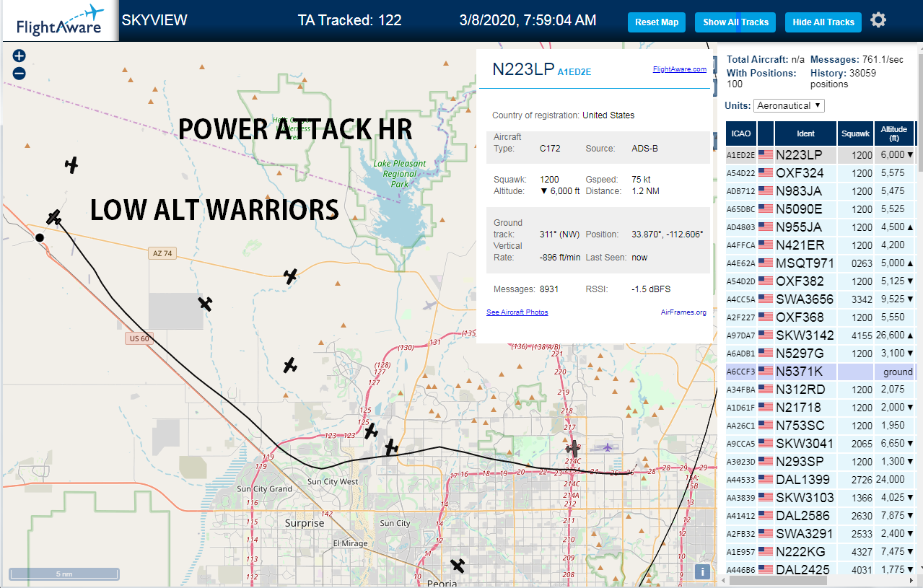Click US flag in DAL1399 row
The height and width of the screenshot is (588, 923).
(x=766, y=480)
